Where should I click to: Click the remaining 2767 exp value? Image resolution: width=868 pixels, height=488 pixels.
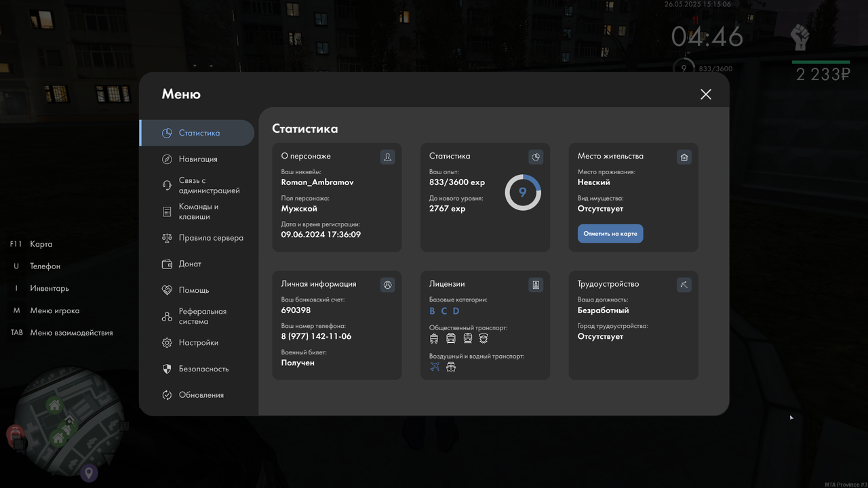(448, 209)
